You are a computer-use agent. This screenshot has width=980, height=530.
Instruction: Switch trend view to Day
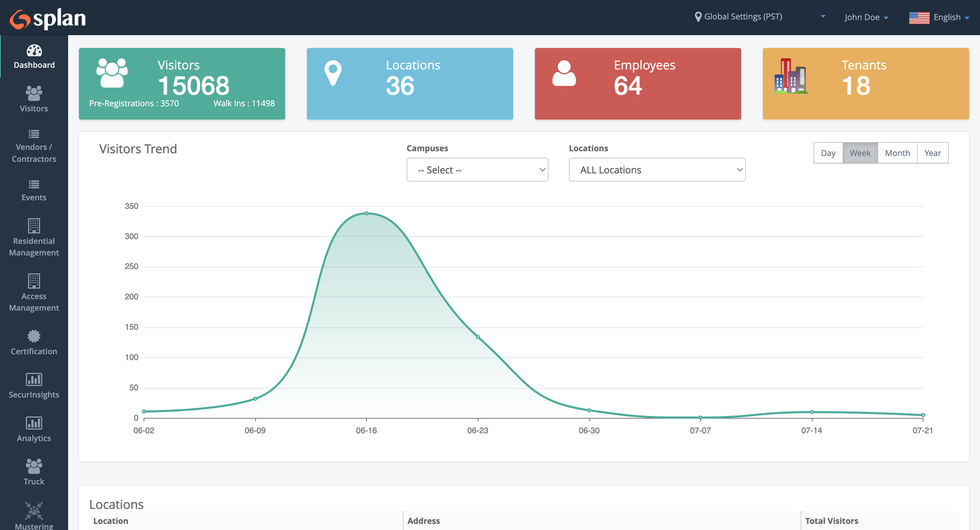pos(828,153)
